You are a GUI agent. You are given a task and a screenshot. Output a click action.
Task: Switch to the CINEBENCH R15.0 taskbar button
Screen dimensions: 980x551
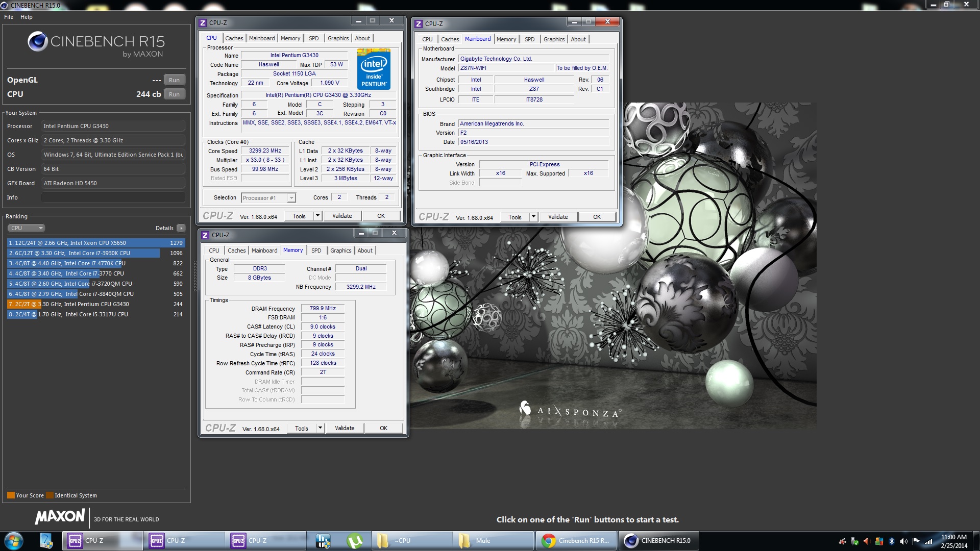pyautogui.click(x=659, y=541)
